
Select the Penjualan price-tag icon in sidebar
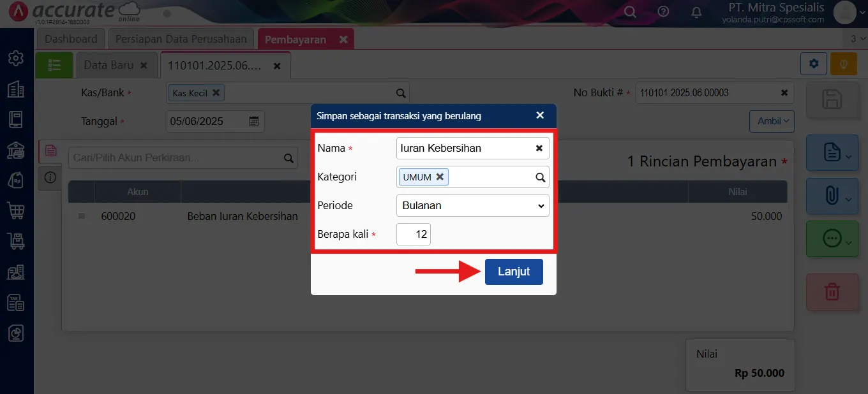coord(16,180)
